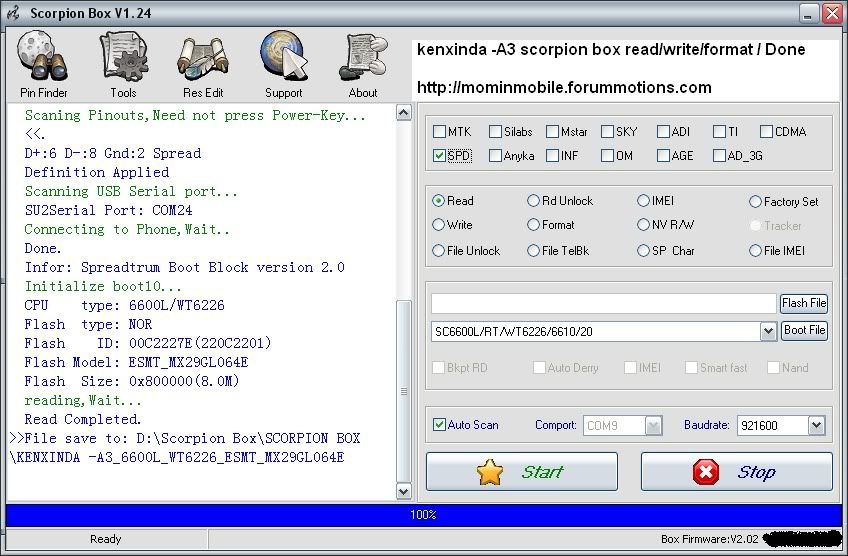Open the Comport COM9 dropdown arrow
Viewport: 848px width, 556px height.
(653, 426)
